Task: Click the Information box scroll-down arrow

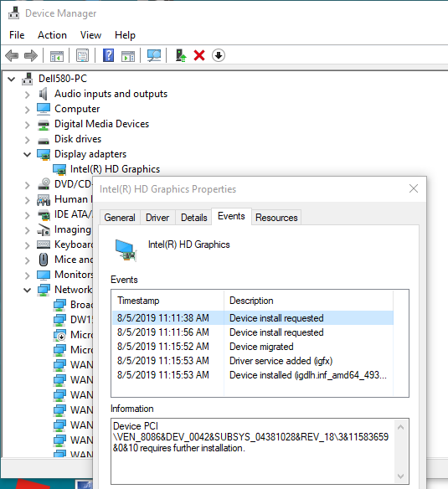Action: pyautogui.click(x=401, y=476)
